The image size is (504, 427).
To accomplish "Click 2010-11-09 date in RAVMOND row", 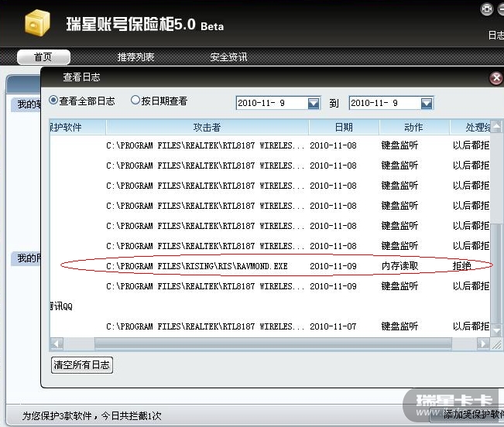I will [333, 266].
